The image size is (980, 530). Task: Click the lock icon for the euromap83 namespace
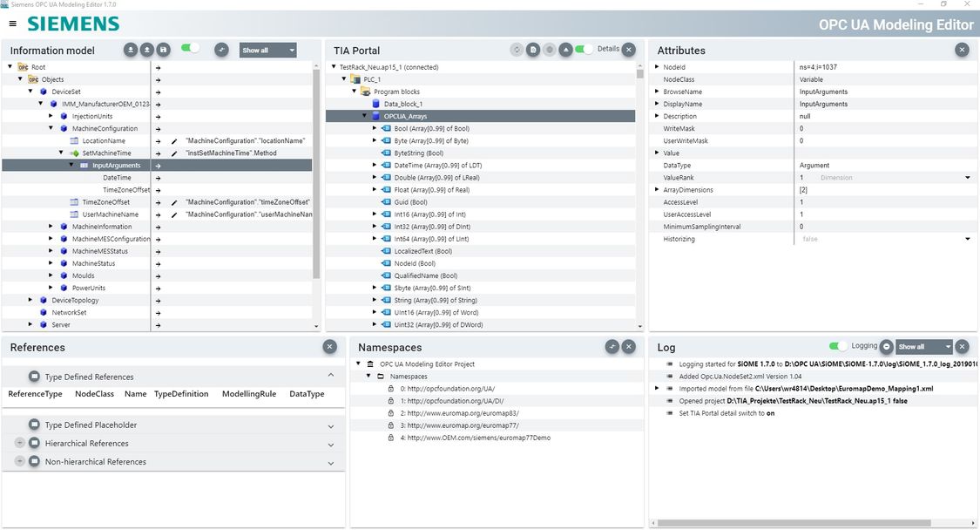point(391,413)
